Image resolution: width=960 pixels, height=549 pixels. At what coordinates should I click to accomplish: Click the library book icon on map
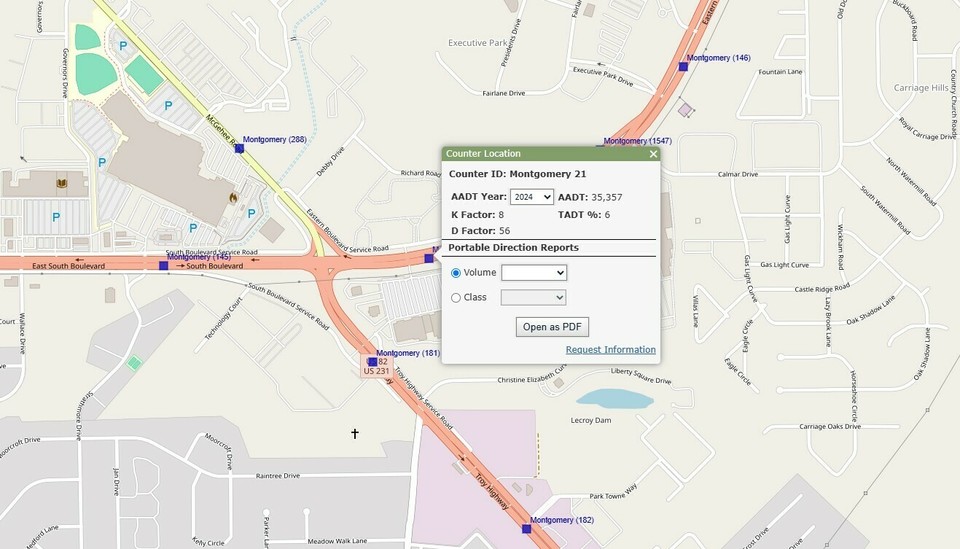click(61, 183)
